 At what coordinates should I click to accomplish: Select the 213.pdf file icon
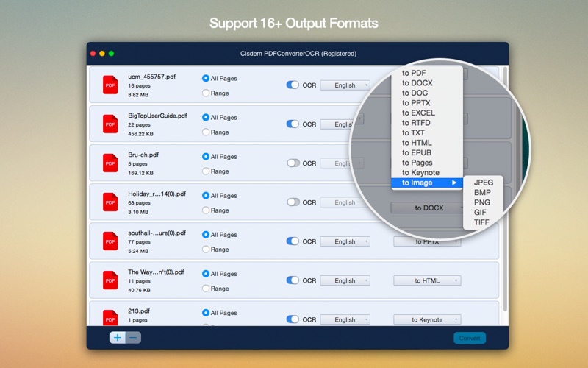click(x=110, y=317)
